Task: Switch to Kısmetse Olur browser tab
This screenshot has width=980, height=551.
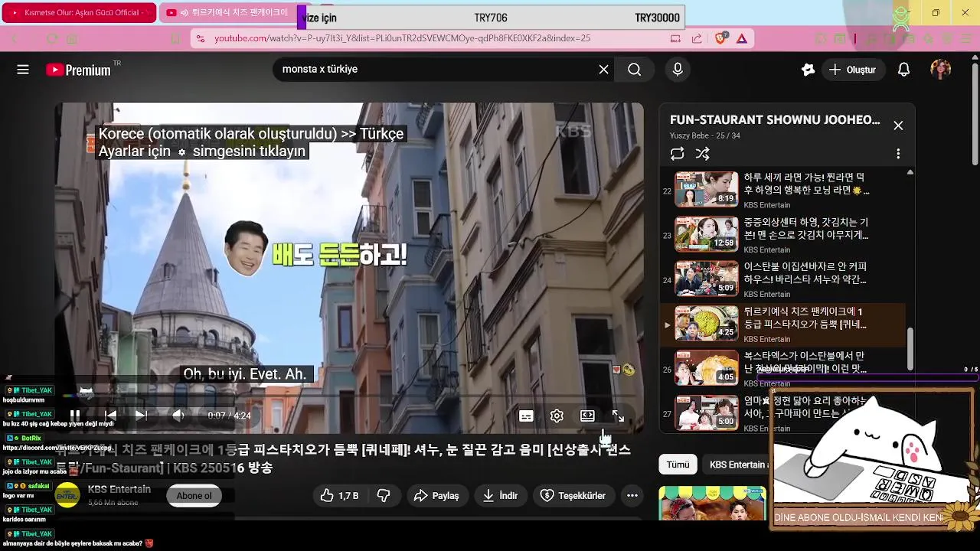Action: 80,13
